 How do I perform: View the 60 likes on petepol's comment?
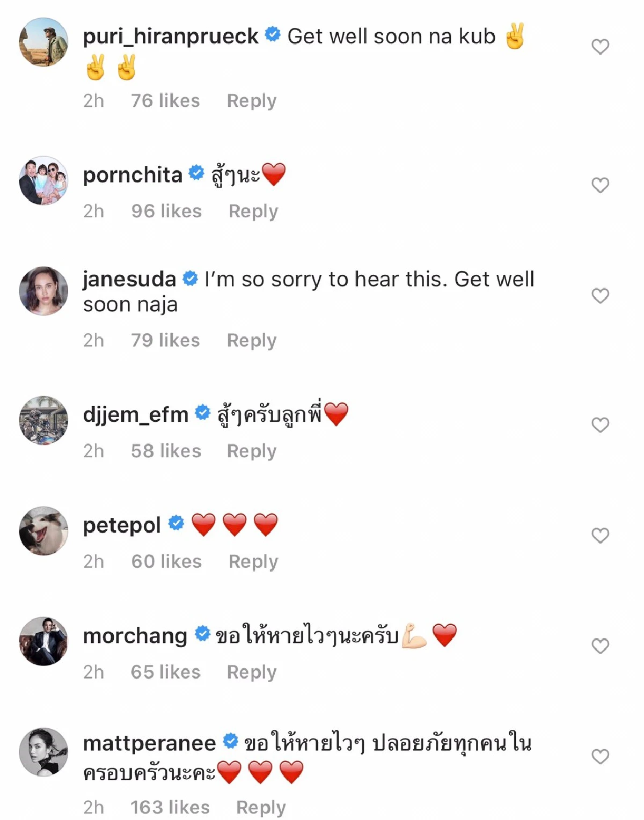tap(166, 562)
